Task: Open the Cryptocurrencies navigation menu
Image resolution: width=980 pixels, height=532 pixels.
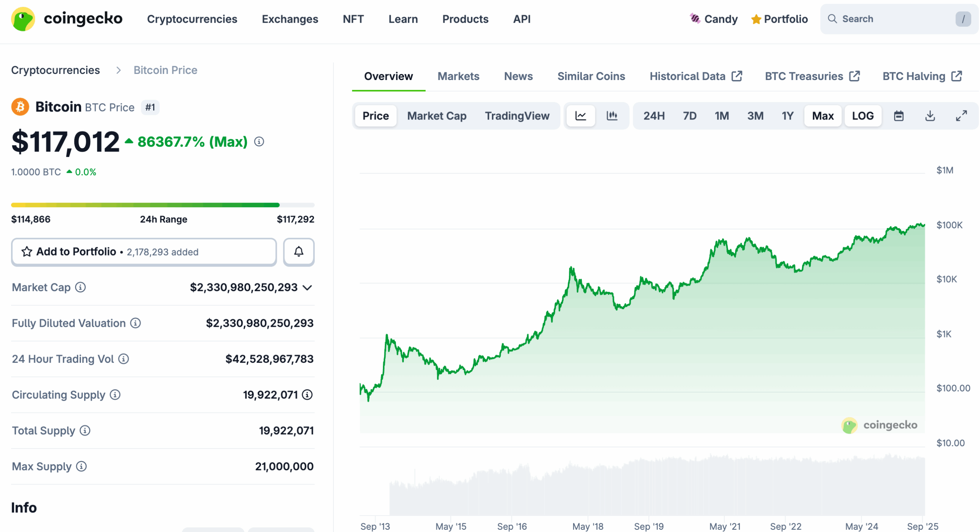Action: point(192,19)
